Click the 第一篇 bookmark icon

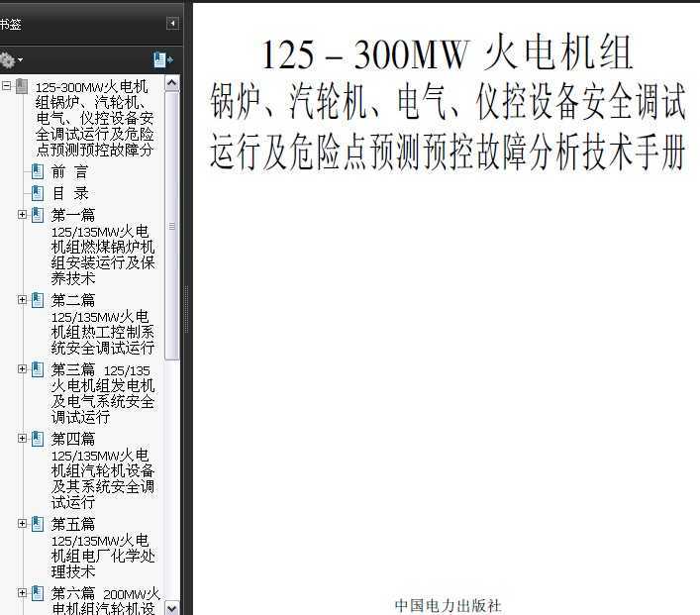tap(38, 215)
